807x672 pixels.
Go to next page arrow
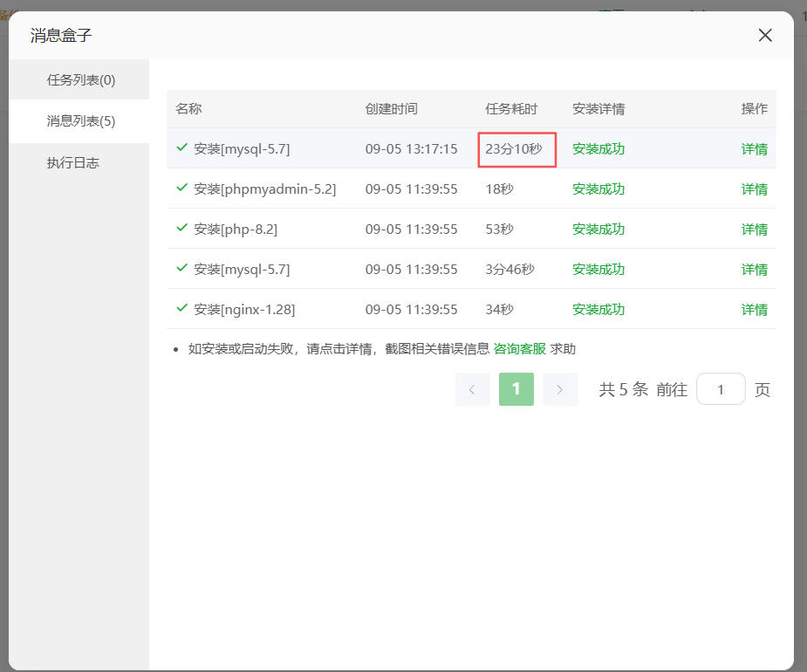pyautogui.click(x=560, y=389)
